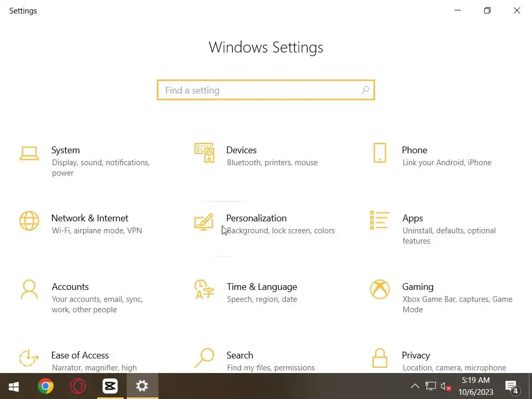Click 'Location, camera, microphone' text
The height and width of the screenshot is (399, 532).
pos(454,368)
